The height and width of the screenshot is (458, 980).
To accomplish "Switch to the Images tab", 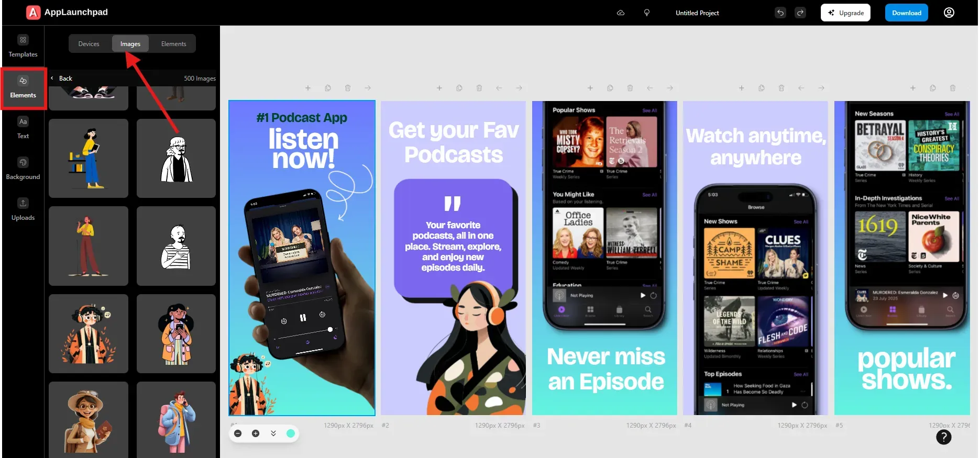I will click(130, 44).
